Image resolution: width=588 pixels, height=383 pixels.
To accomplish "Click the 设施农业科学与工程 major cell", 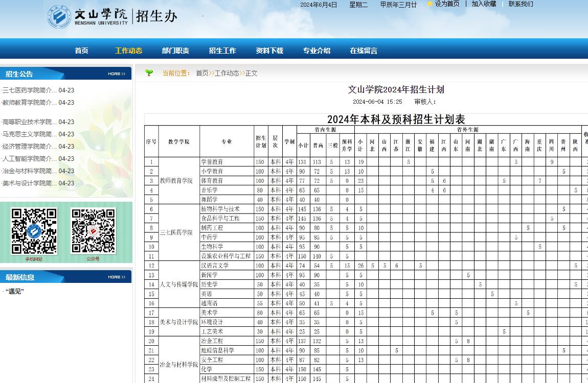I will [x=227, y=256].
